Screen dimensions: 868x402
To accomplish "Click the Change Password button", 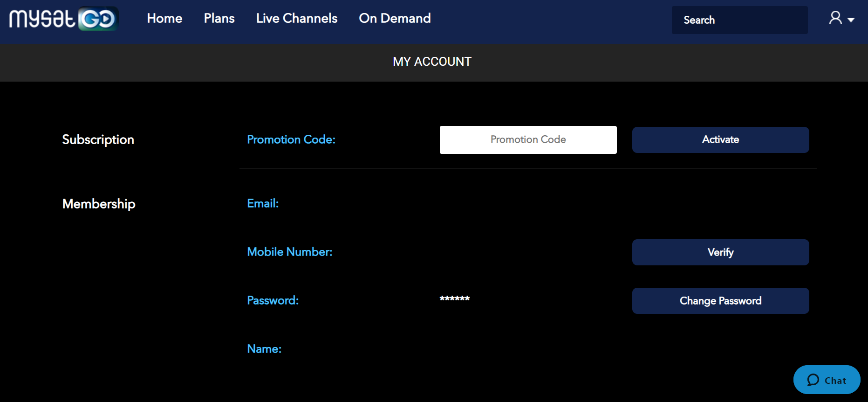I will click(720, 301).
